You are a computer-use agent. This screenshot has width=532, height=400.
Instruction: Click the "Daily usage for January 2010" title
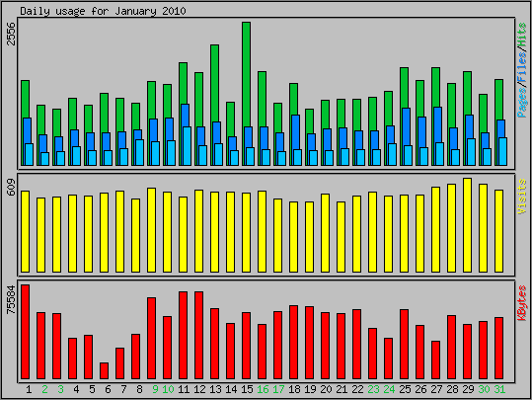103,11
